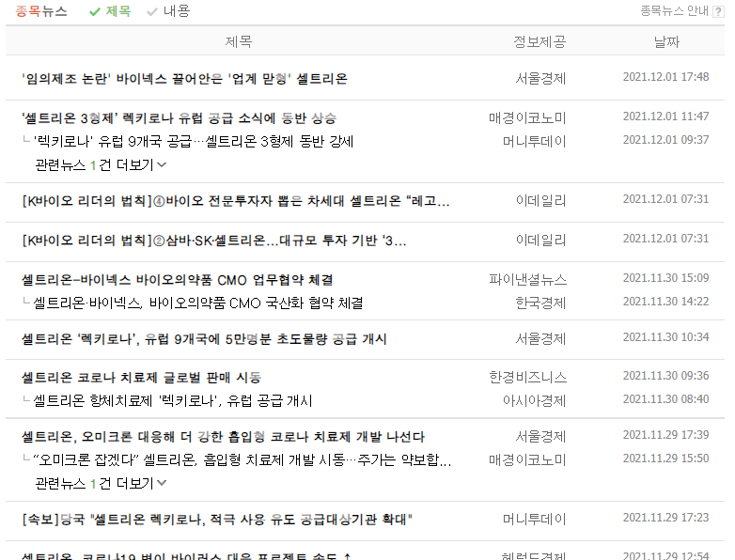Select source 한국경제 in 국산화 협약 row
735x560 pixels.
(x=540, y=303)
